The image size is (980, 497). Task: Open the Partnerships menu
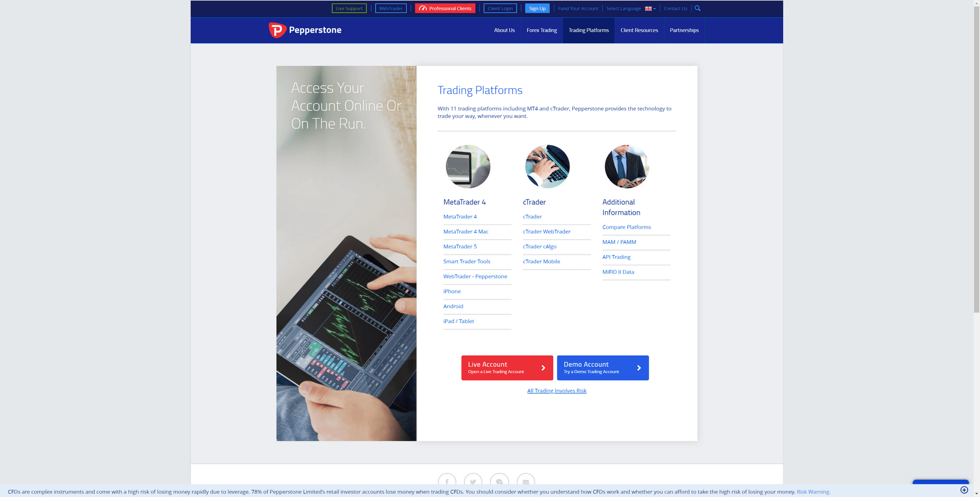(x=684, y=30)
